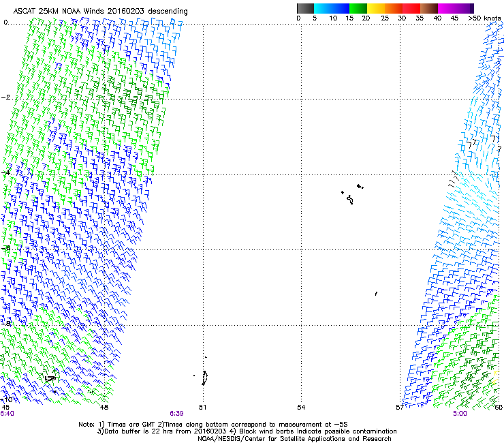Click the black island outline near 46E, 9.5S
This screenshot has width=504, height=443.
click(x=50, y=378)
